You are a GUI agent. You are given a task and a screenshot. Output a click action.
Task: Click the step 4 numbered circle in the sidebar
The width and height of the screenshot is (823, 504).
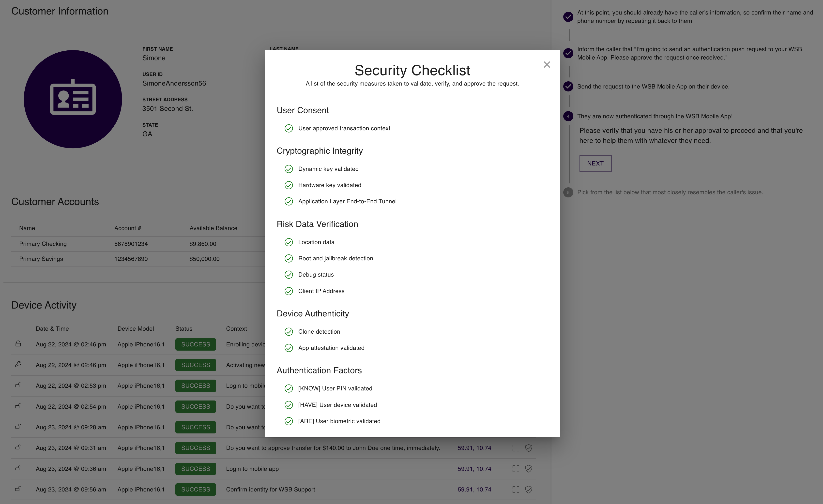tap(568, 116)
